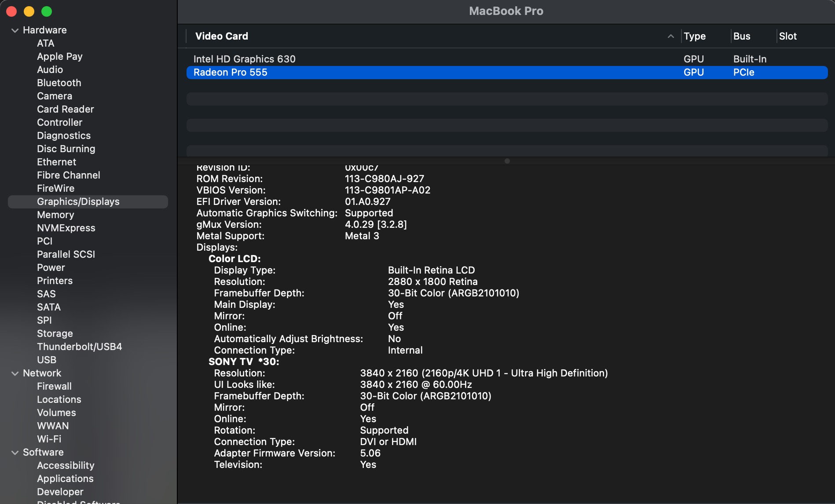
Task: Select Volumes under Network
Action: coord(57,413)
